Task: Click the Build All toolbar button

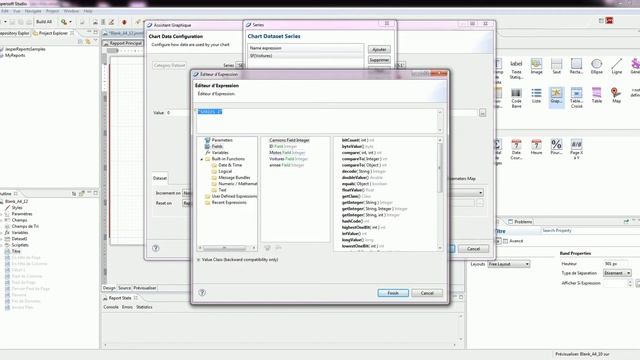Action: [x=44, y=22]
